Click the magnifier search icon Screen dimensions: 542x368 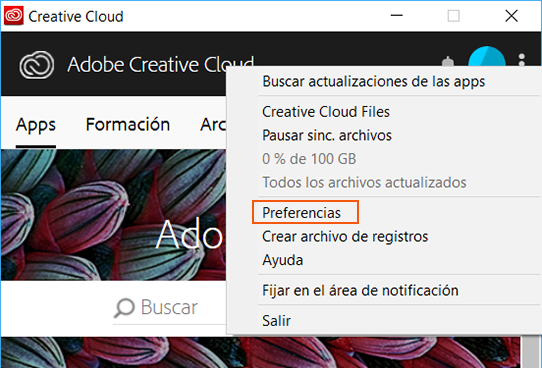[x=124, y=307]
